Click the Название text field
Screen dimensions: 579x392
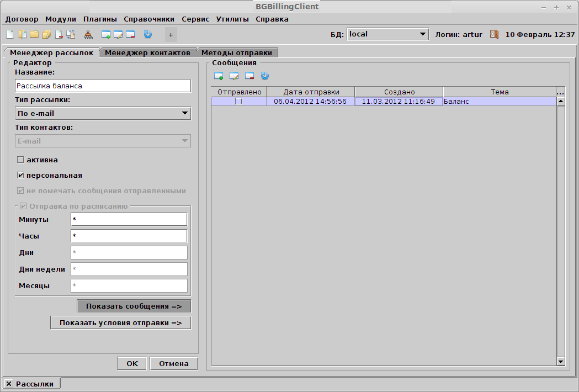point(103,86)
